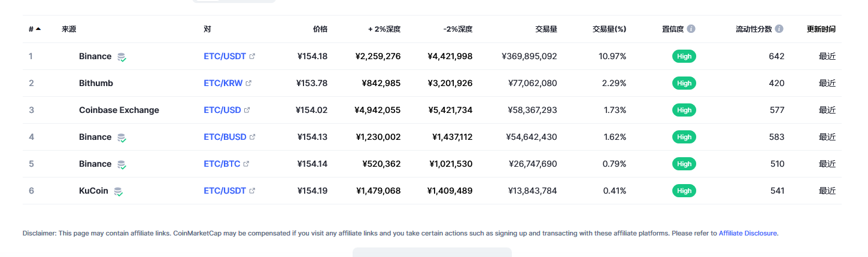
Task: Click the verified reserve icon beside KuCoin
Action: (x=119, y=191)
